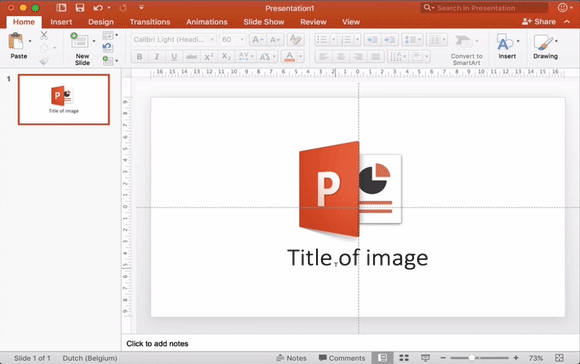Add a New Slide
Image resolution: width=580 pixels, height=364 pixels.
click(x=80, y=41)
